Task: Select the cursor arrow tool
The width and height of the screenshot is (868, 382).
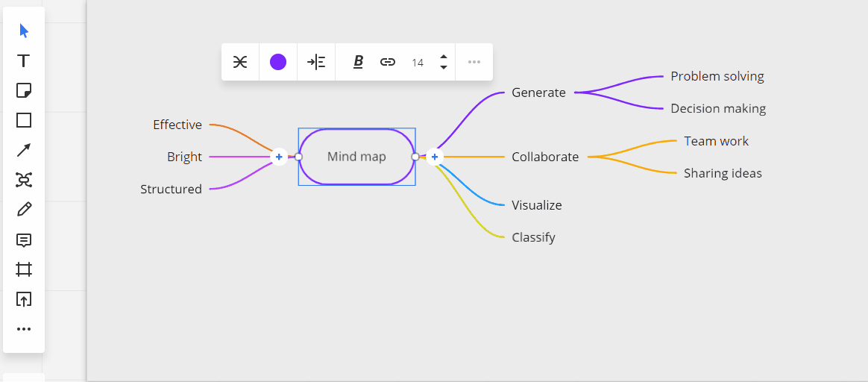Action: (24, 31)
